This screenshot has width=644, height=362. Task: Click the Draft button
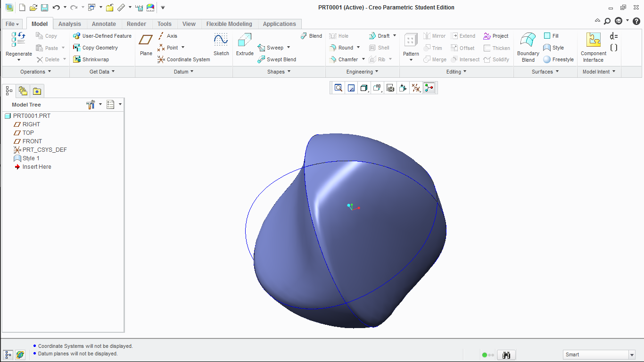pos(379,36)
